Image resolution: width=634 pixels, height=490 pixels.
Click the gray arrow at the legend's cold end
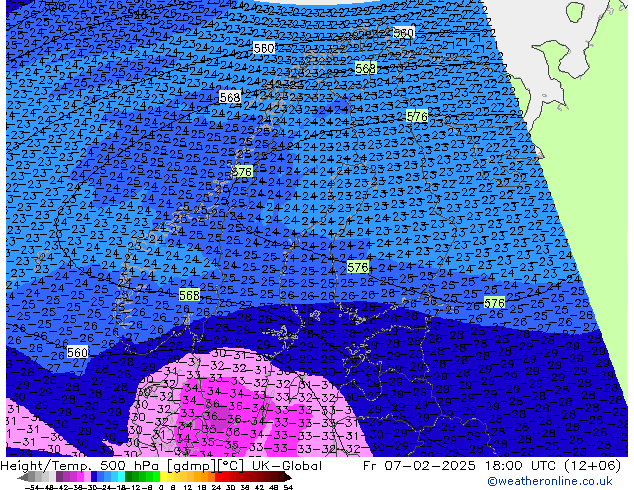pyautogui.click(x=22, y=478)
